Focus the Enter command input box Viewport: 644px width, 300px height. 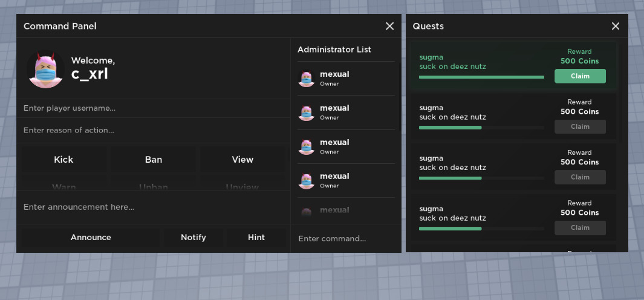(345, 239)
